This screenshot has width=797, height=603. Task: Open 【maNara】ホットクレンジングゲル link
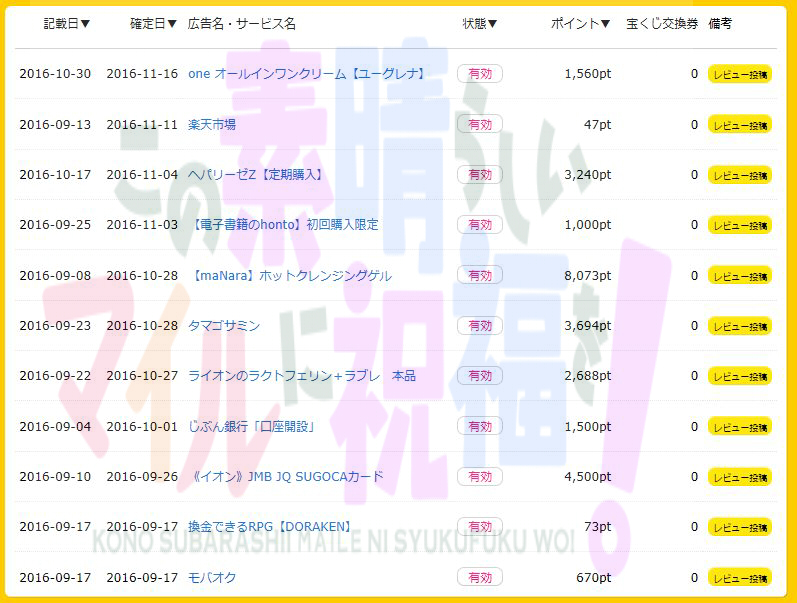[x=291, y=276]
